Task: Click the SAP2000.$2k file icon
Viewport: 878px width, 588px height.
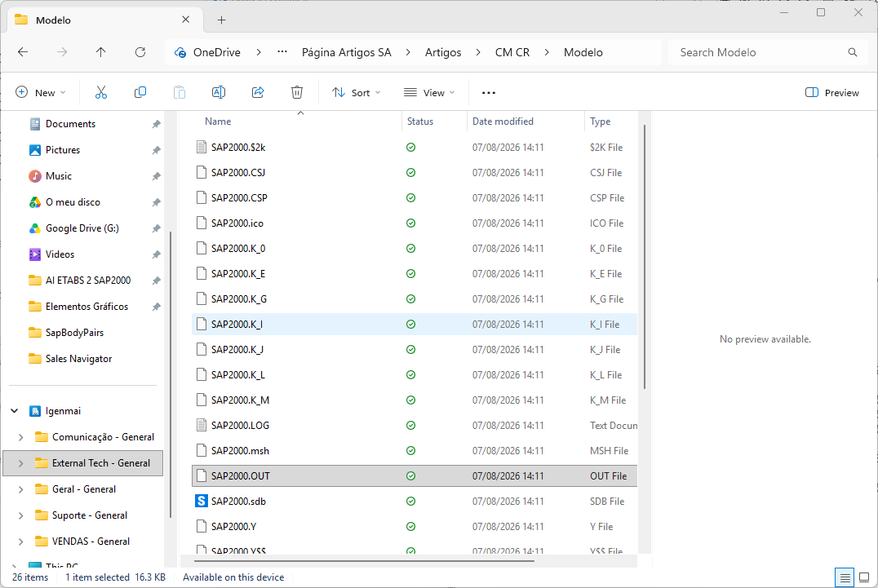Action: [x=202, y=147]
